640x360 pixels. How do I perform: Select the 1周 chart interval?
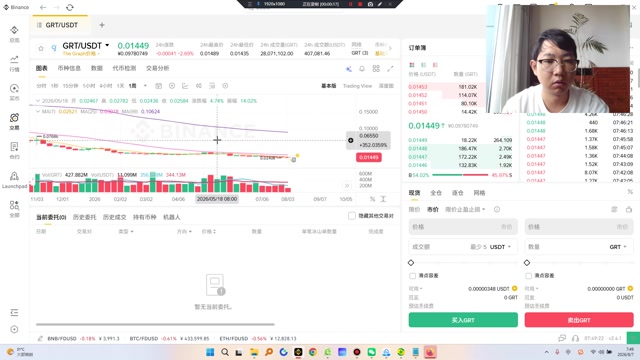click(x=133, y=86)
